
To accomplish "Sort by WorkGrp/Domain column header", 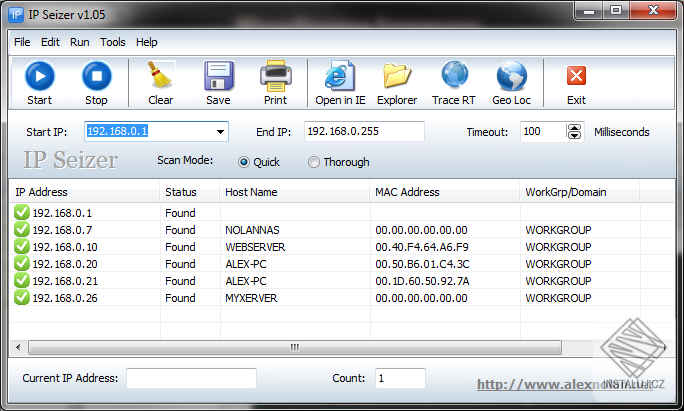I will click(580, 192).
